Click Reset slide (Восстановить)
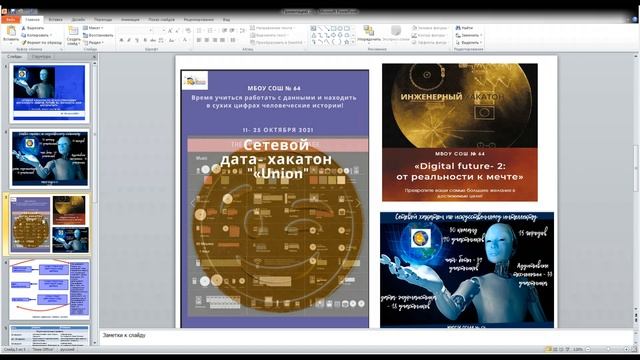This screenshot has width=640, height=360. pos(98,35)
